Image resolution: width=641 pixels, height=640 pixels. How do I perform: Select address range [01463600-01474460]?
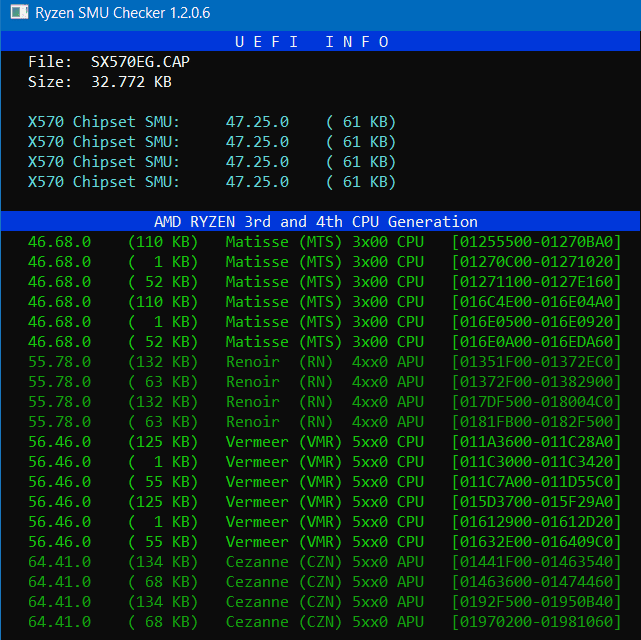point(536,582)
